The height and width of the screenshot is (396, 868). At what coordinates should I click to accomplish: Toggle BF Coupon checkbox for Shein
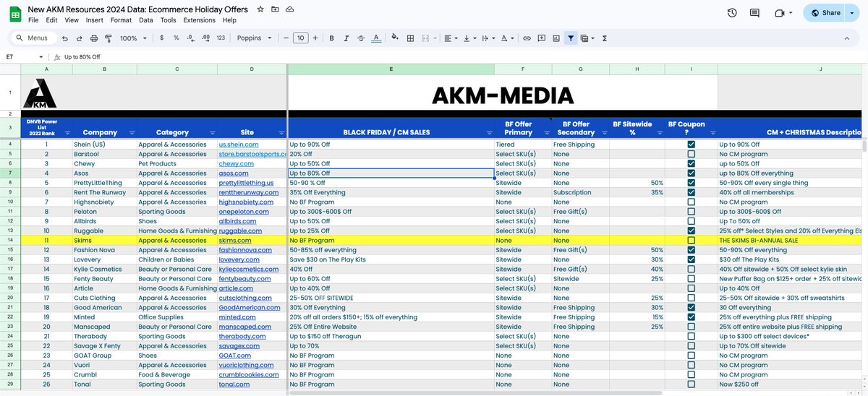[x=692, y=145]
